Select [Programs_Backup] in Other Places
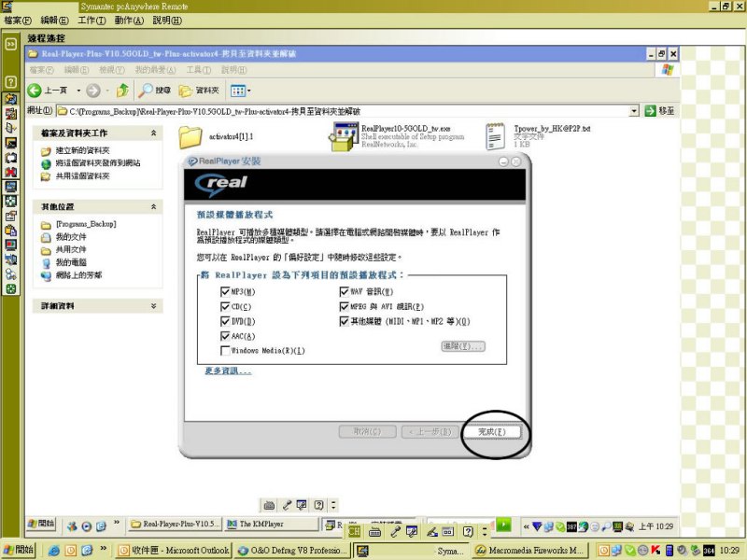The width and height of the screenshot is (747, 560). (86, 224)
